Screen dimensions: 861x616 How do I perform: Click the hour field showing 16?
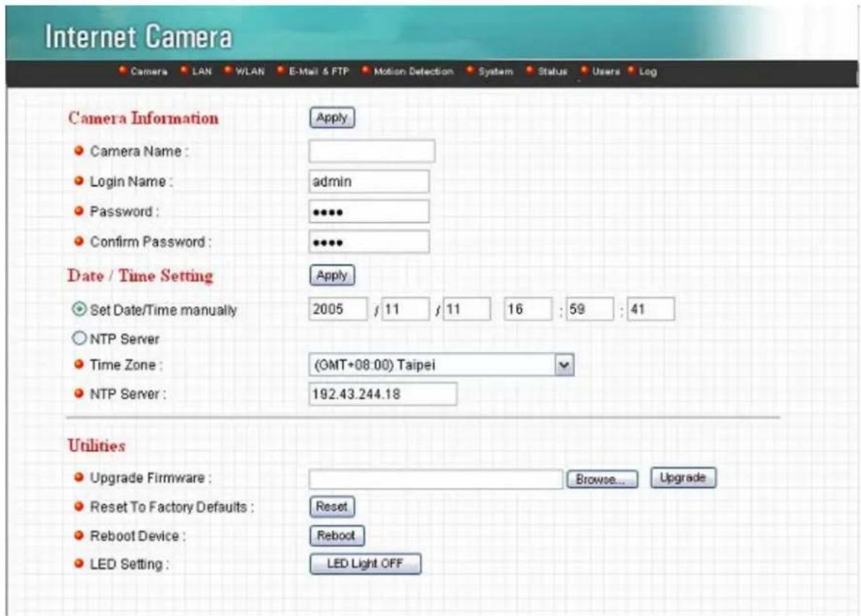point(528,309)
